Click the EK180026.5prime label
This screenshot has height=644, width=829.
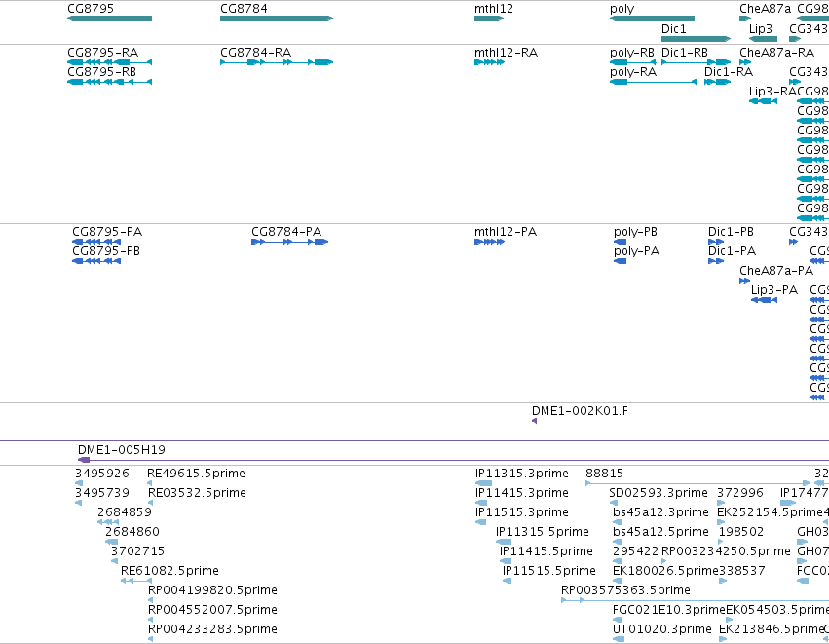665,571
